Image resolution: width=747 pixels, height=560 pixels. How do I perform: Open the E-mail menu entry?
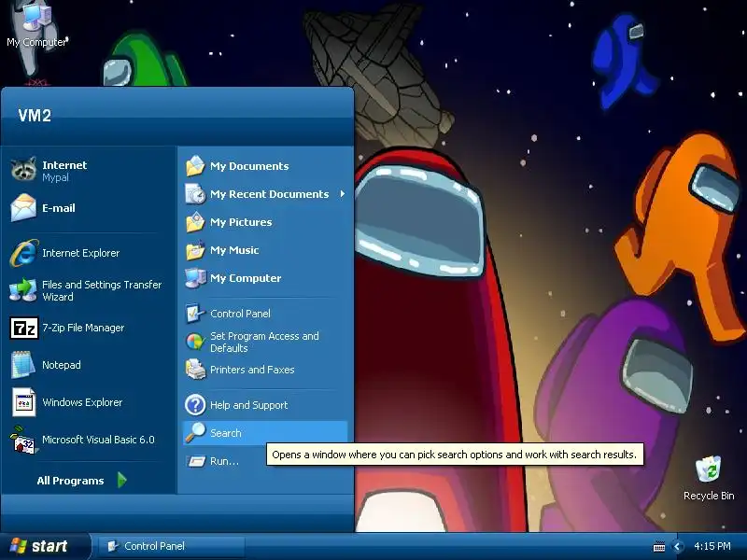pyautogui.click(x=89, y=208)
